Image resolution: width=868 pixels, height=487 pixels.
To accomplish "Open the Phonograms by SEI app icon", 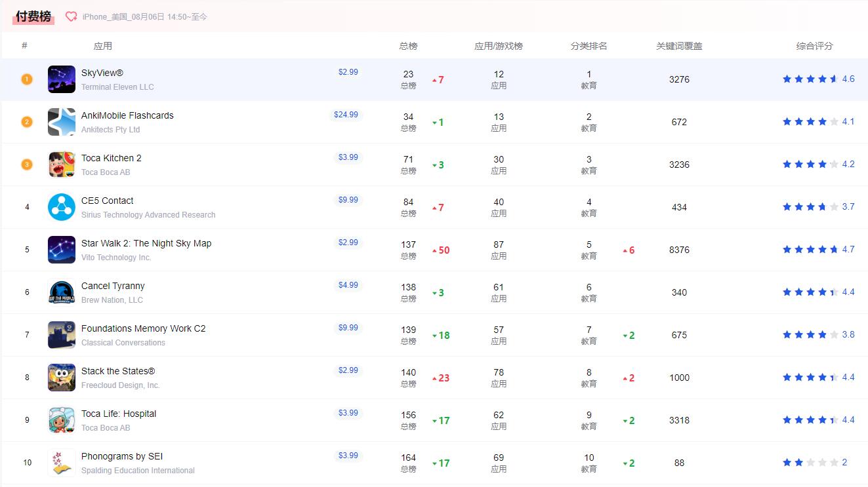I will point(62,463).
